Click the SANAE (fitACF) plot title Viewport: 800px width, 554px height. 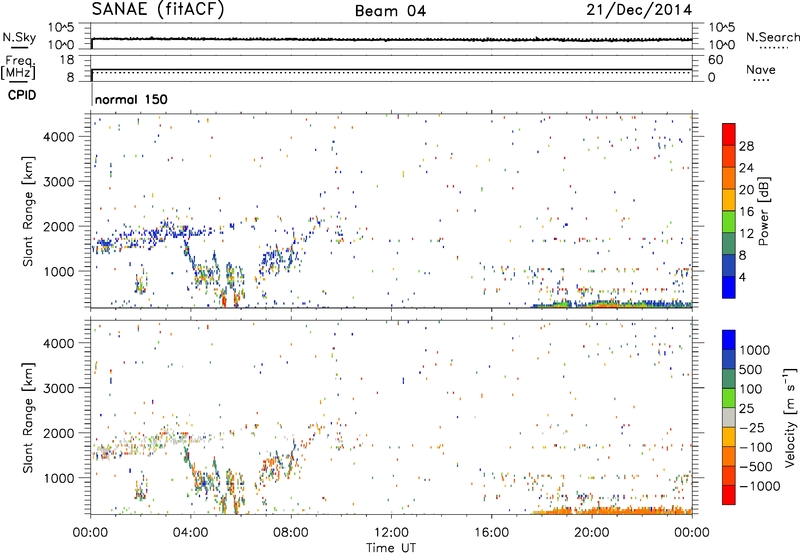click(158, 9)
